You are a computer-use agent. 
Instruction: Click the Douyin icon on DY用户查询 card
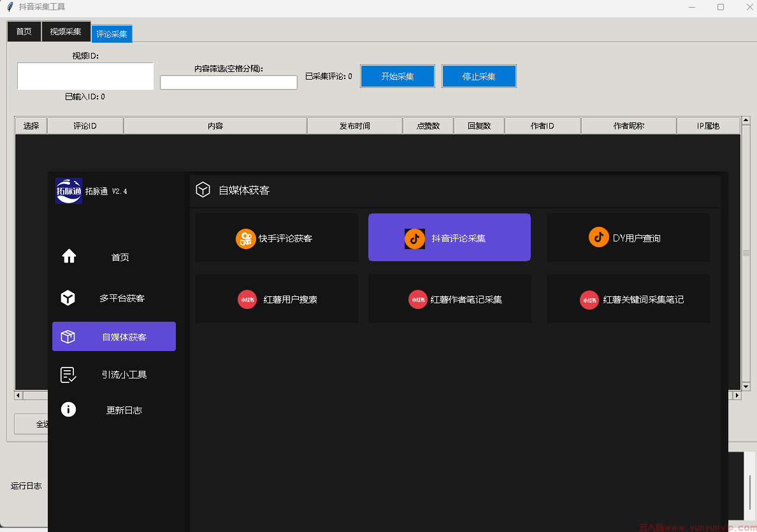point(598,237)
